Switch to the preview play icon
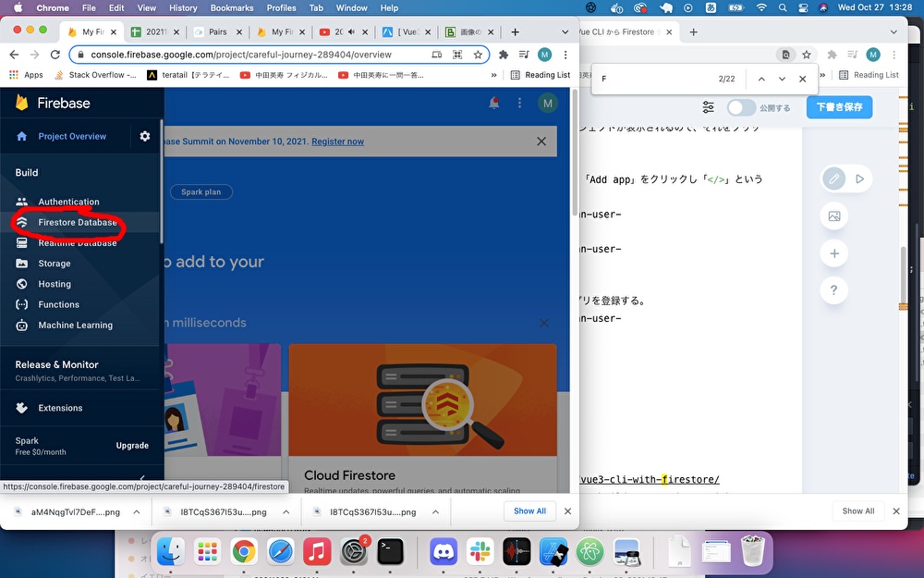 859,178
